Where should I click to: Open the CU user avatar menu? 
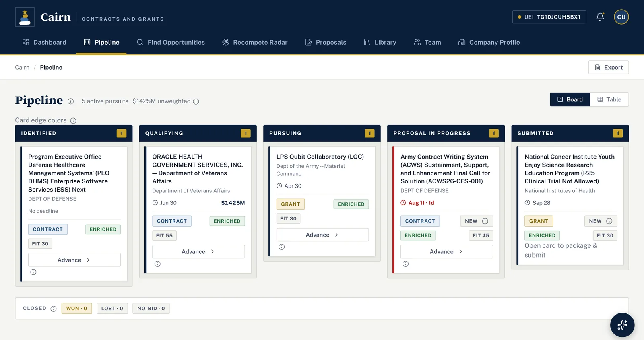point(621,17)
